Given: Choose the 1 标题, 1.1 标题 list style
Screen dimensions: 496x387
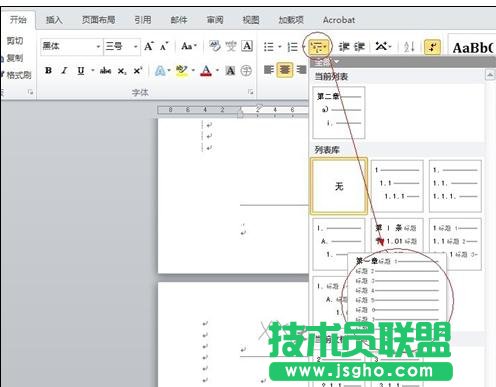Looking at the screenshot, I should pyautogui.click(x=455, y=244).
